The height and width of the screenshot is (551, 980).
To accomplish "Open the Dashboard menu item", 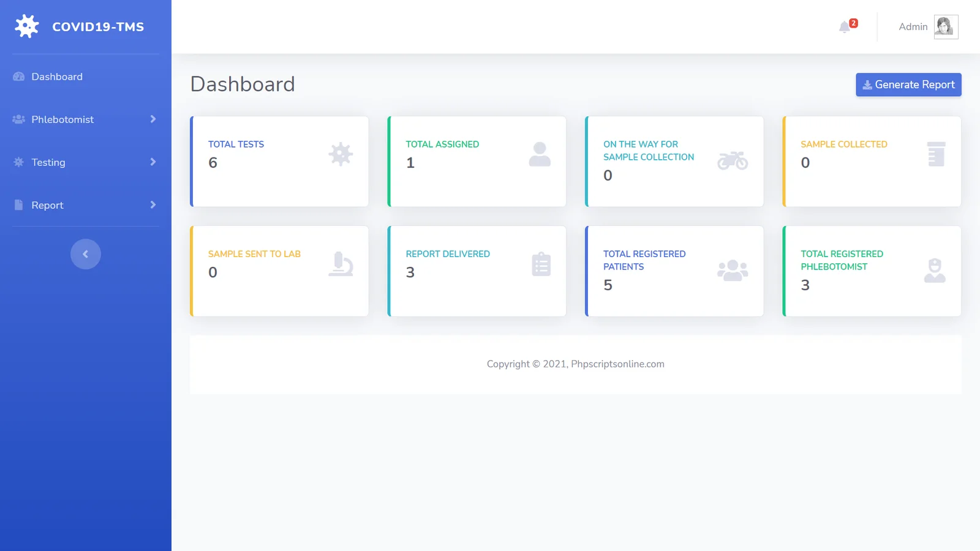I will pyautogui.click(x=86, y=77).
